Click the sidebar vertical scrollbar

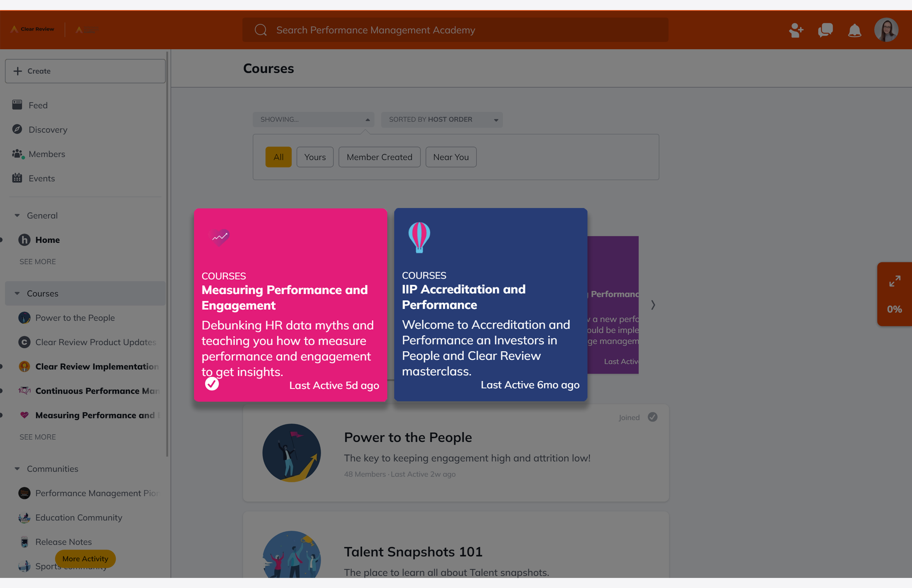(x=167, y=254)
